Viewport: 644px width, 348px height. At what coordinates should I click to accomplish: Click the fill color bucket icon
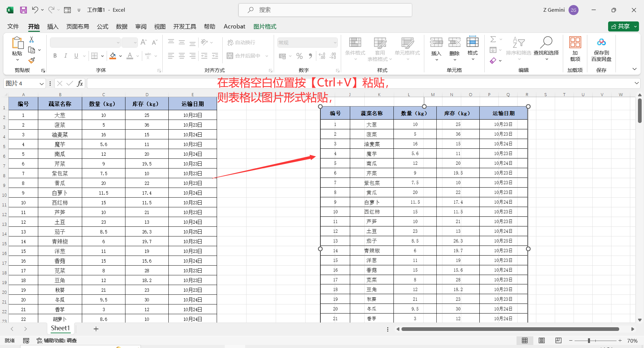[113, 56]
